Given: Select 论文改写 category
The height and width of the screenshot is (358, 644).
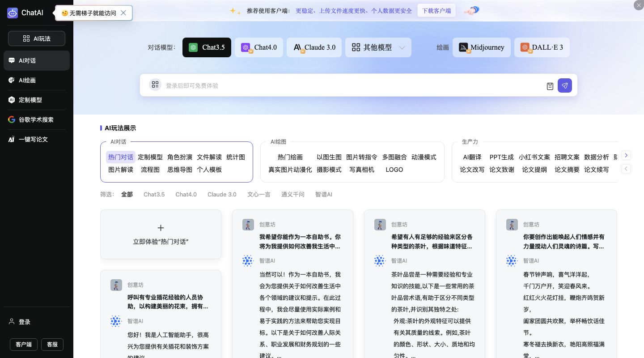Looking at the screenshot, I should [472, 170].
